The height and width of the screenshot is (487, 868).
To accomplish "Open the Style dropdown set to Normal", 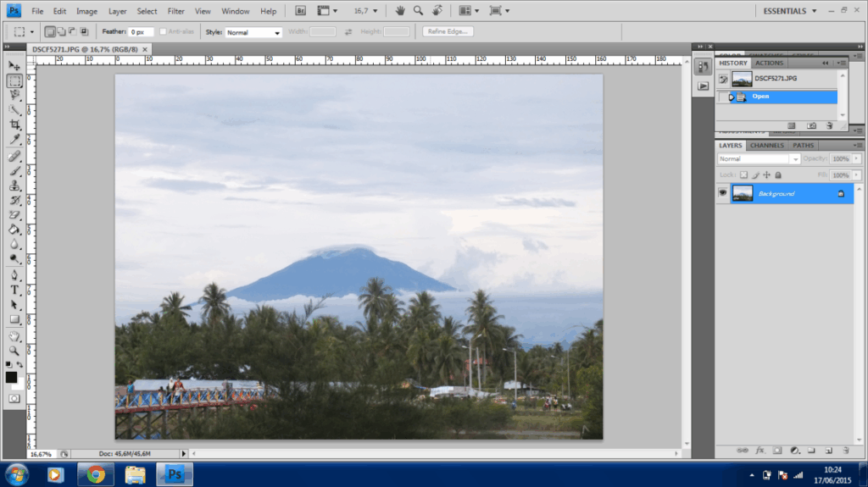I will click(253, 33).
